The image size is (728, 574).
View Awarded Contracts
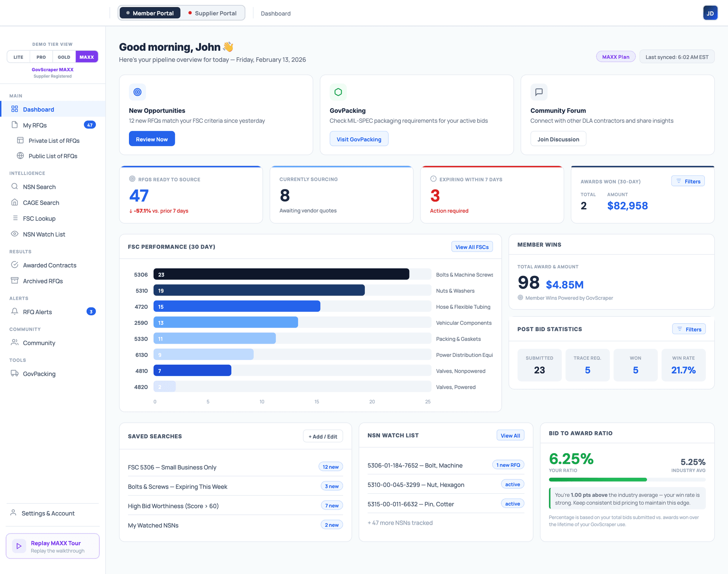coord(49,265)
